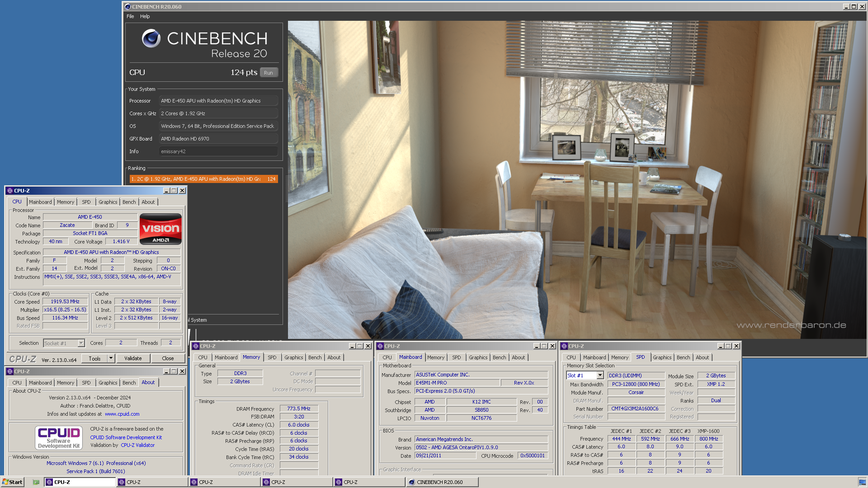Open CPUID Software Development Kit link
Viewport: 868px width, 488px height.
[126, 437]
